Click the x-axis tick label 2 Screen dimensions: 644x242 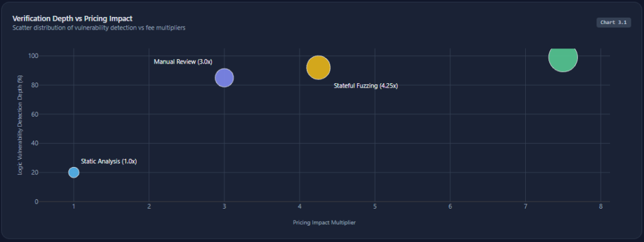pyautogui.click(x=149, y=207)
